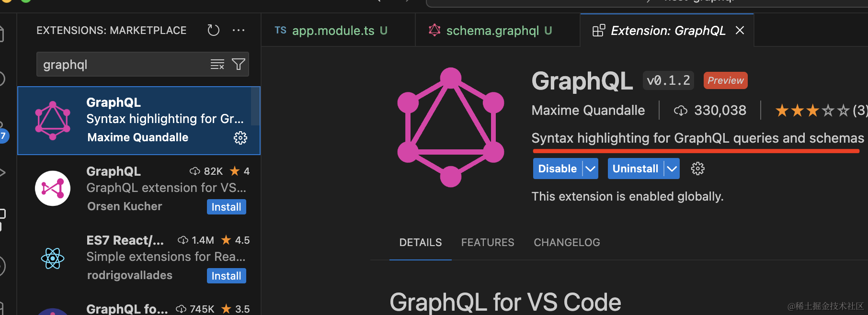
Task: Click the large GraphQL extension logo
Action: tap(450, 127)
